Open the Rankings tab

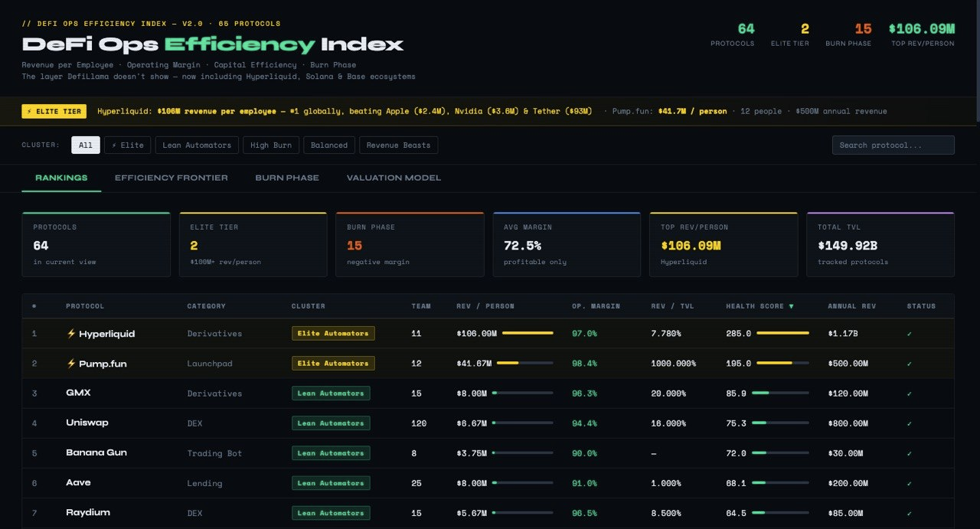[x=61, y=178]
